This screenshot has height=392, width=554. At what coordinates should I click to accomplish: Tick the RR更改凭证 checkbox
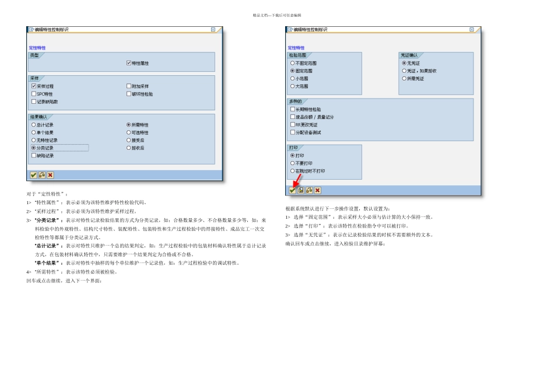coord(293,124)
